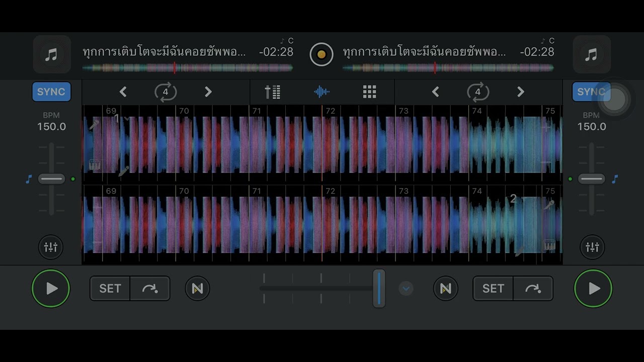Tap the floating AssistiveTouch button
The width and height of the screenshot is (644, 362).
pyautogui.click(x=614, y=100)
